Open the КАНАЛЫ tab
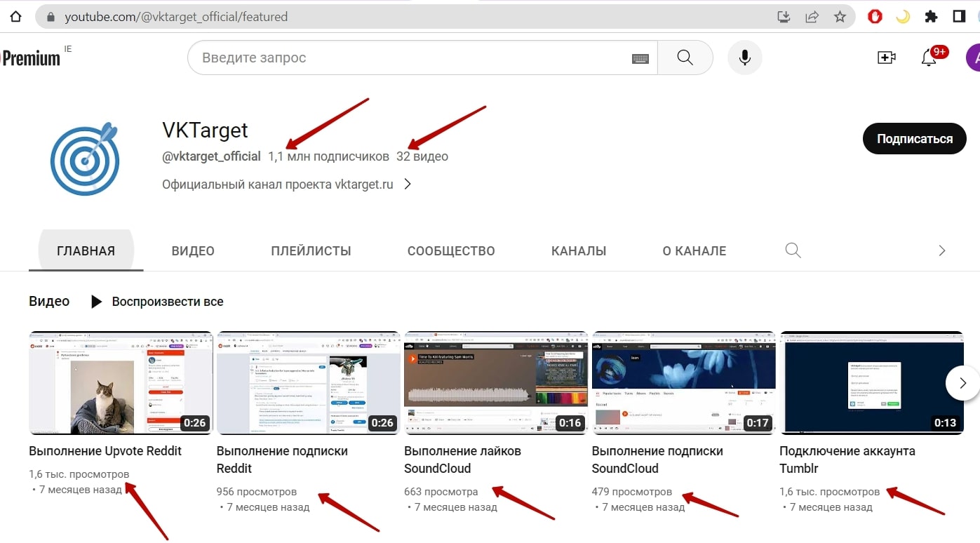Viewport: 980px width, 543px height. [x=579, y=251]
